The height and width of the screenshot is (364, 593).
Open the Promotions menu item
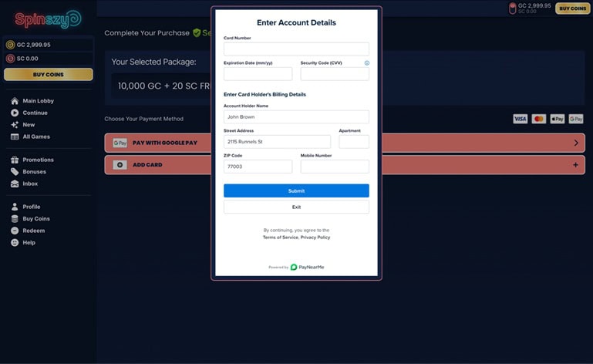coord(38,160)
